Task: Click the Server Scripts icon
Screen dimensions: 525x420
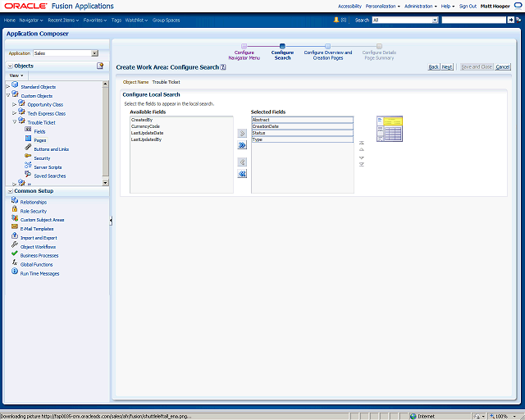Action: (x=28, y=165)
